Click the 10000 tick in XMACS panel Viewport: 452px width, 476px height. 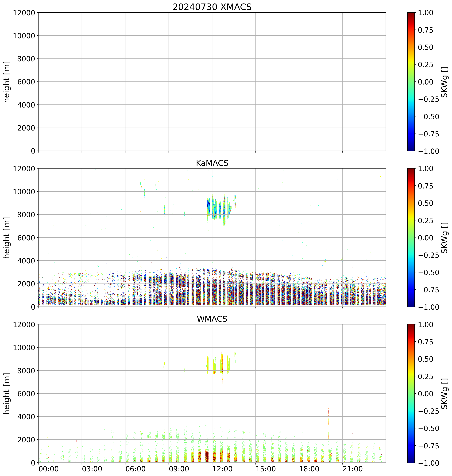pyautogui.click(x=24, y=36)
